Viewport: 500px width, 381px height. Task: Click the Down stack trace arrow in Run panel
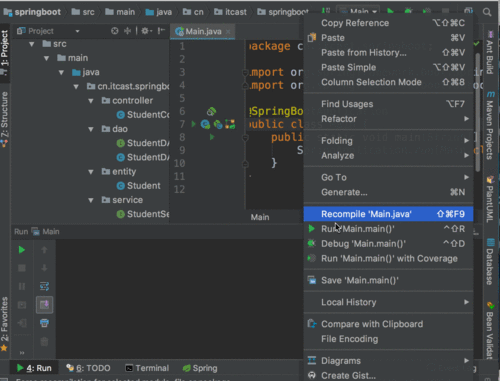click(44, 268)
